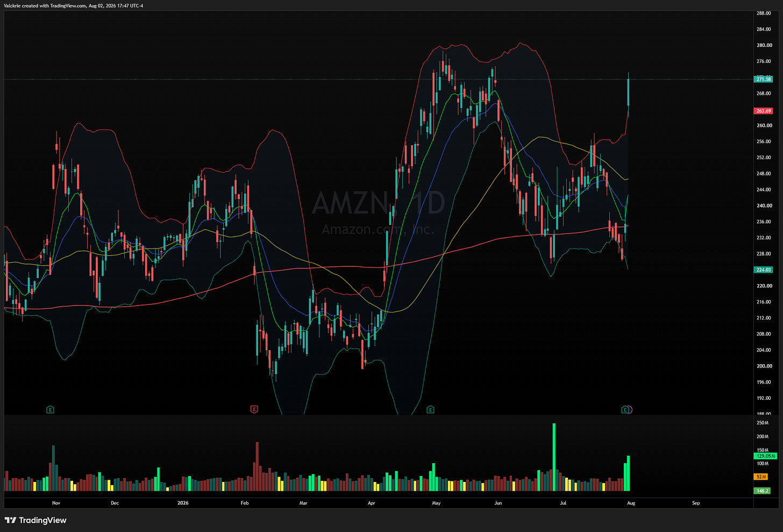Select the 268.00 price axis label
Screen dimensions: 783x532
click(x=764, y=94)
